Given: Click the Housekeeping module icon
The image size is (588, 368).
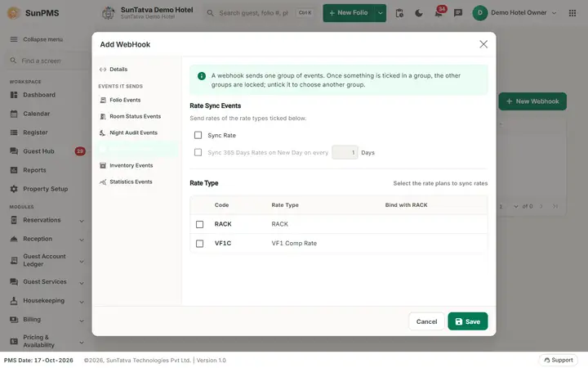Looking at the screenshot, I should coord(14,300).
